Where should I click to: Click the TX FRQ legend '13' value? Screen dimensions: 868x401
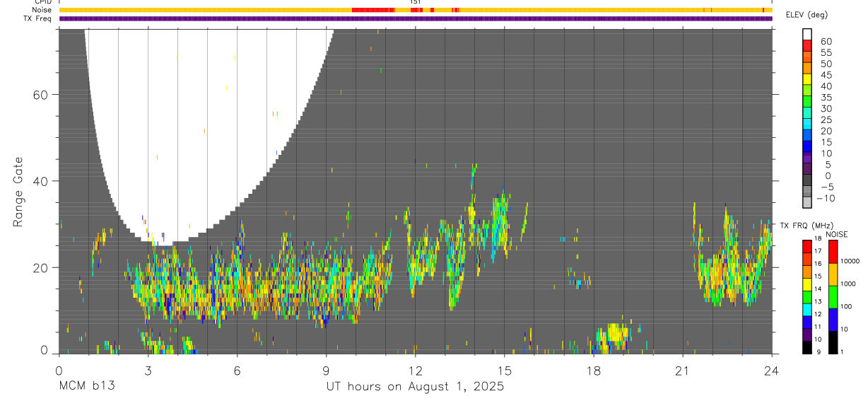point(818,302)
